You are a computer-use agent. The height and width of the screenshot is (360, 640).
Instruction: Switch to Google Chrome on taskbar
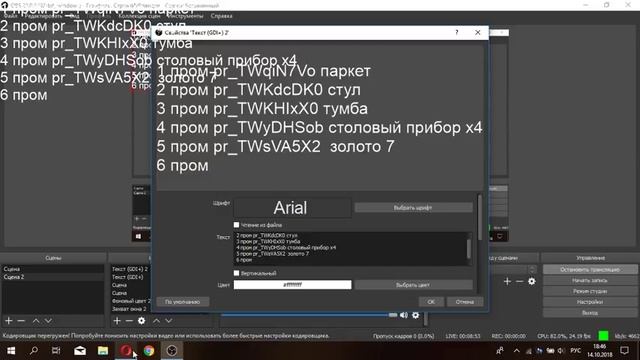tap(149, 351)
